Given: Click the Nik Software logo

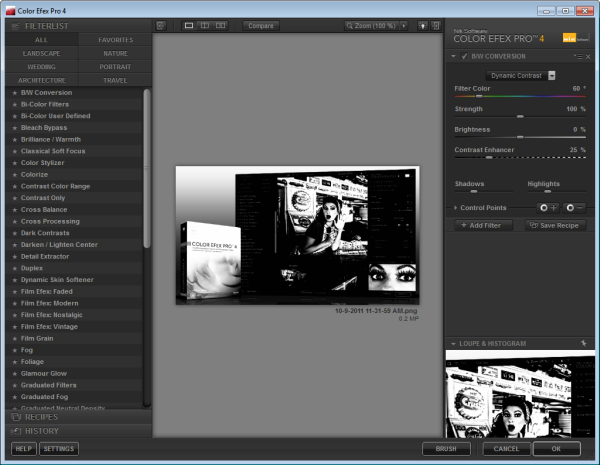Looking at the screenshot, I should (576, 38).
